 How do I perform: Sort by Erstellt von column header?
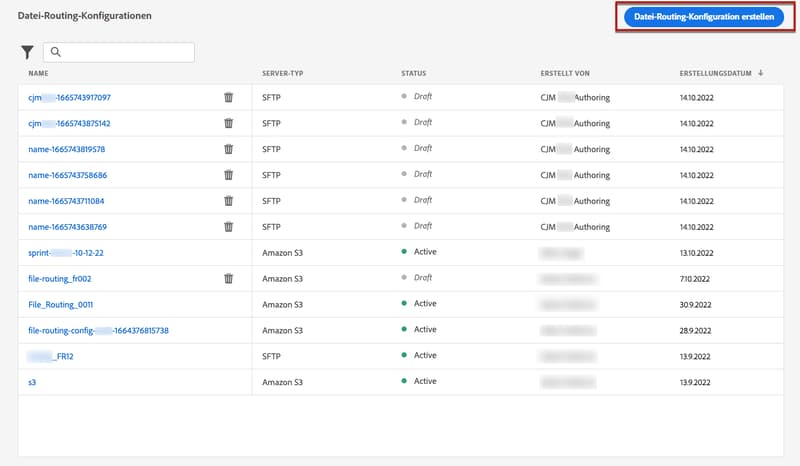click(565, 73)
